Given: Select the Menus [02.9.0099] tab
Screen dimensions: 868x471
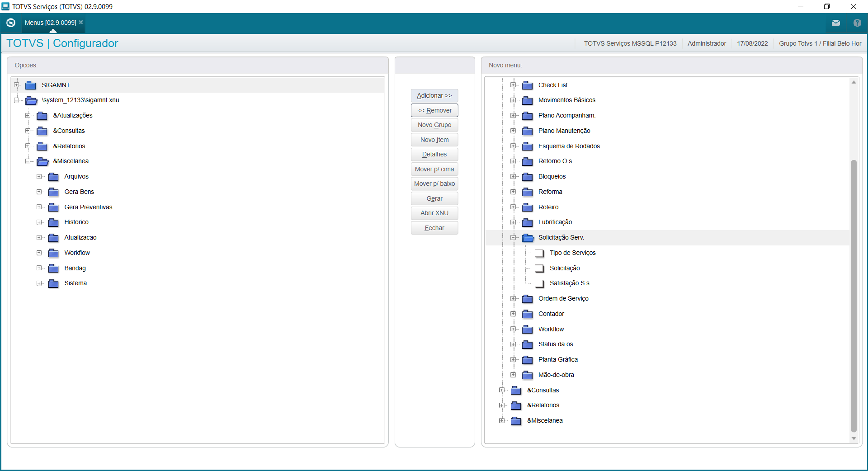Looking at the screenshot, I should click(x=51, y=23).
